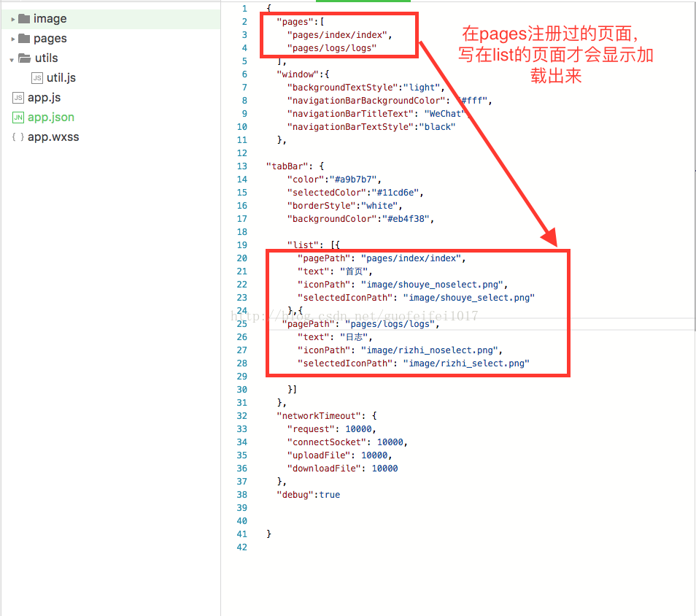This screenshot has height=616, width=696.
Task: Click the JS icon beside util.js
Action: (37, 78)
